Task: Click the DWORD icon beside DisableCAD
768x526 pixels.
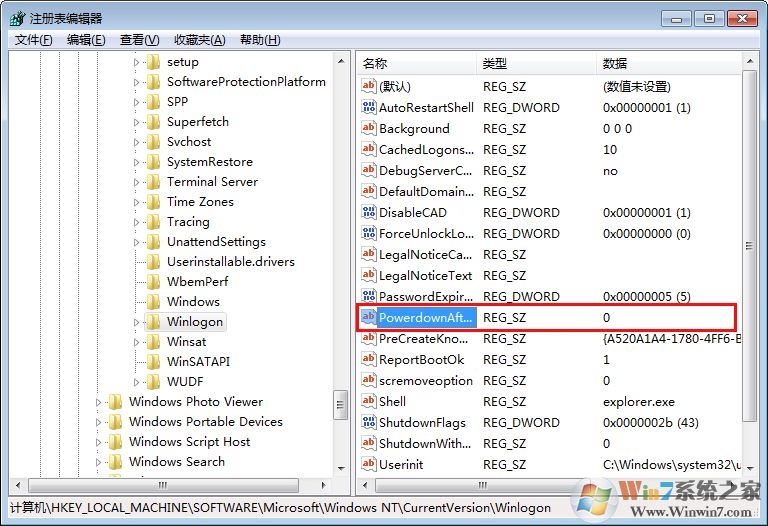Action: tap(368, 213)
